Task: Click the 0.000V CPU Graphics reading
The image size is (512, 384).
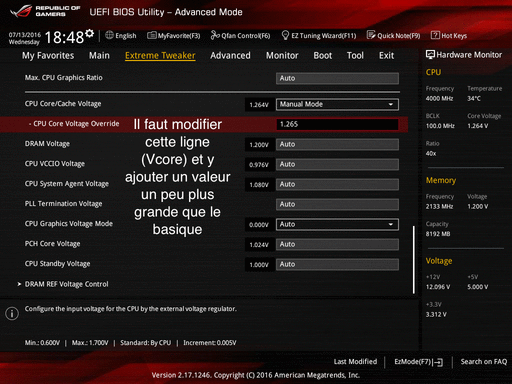Action: 259,225
